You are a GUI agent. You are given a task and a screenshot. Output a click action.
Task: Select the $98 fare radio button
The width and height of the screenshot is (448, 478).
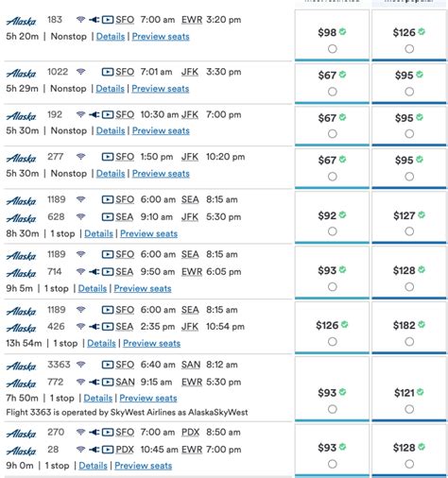[333, 49]
